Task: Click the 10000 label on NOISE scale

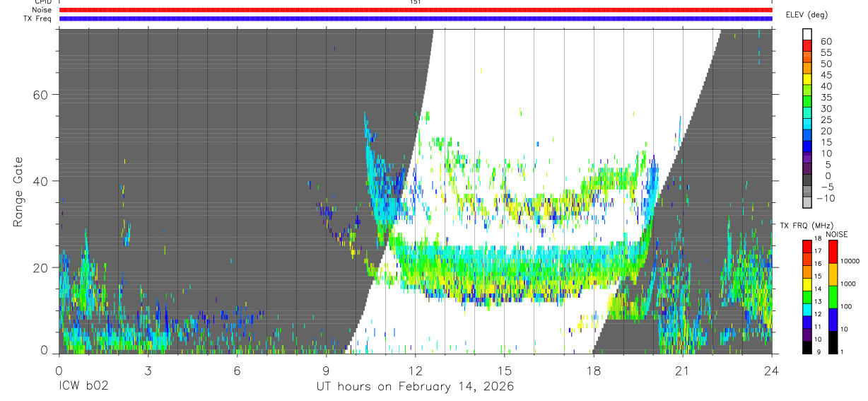Action: (x=850, y=261)
